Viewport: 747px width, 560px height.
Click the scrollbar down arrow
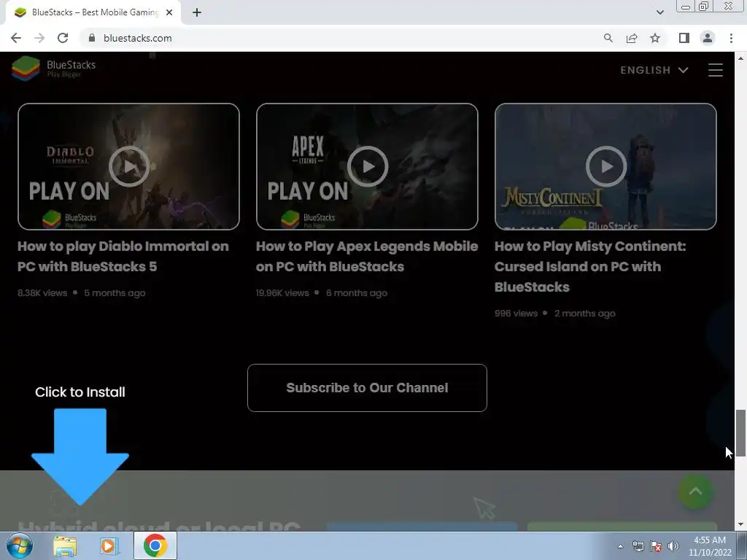pyautogui.click(x=740, y=525)
